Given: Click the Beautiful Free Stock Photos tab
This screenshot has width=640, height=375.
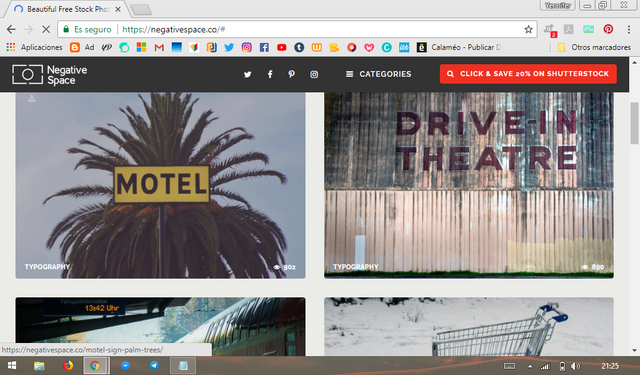Looking at the screenshot, I should pyautogui.click(x=67, y=9).
